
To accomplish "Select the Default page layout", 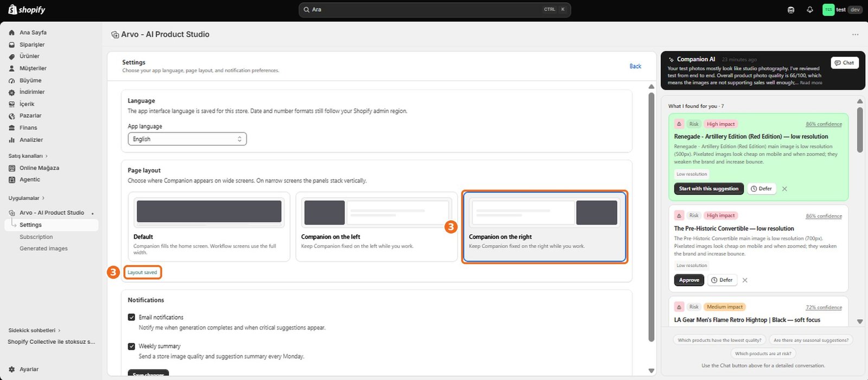I will (x=209, y=227).
